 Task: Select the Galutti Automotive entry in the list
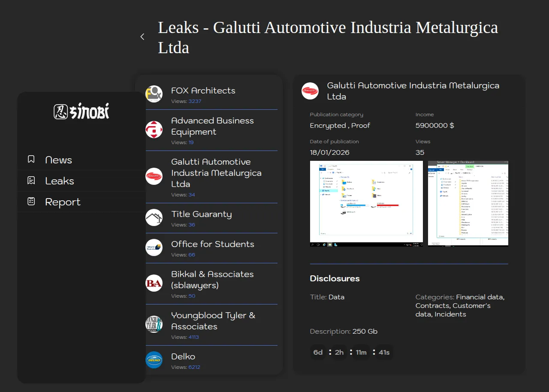tap(216, 173)
